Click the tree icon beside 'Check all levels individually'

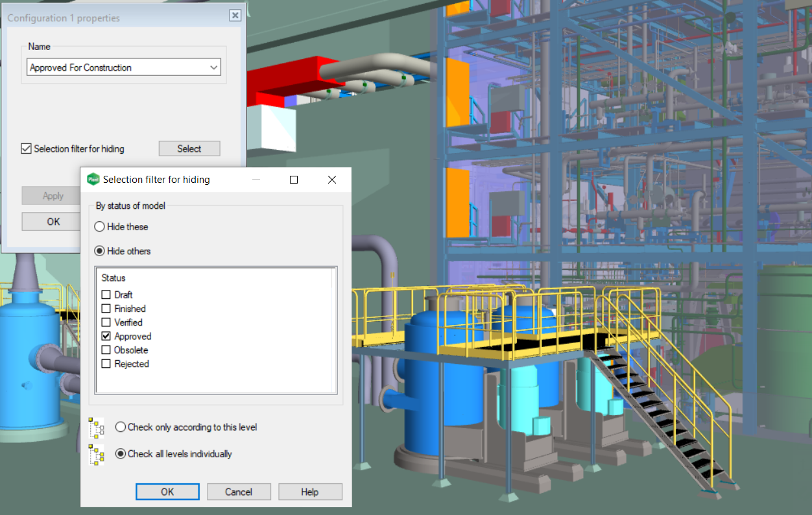pyautogui.click(x=97, y=454)
